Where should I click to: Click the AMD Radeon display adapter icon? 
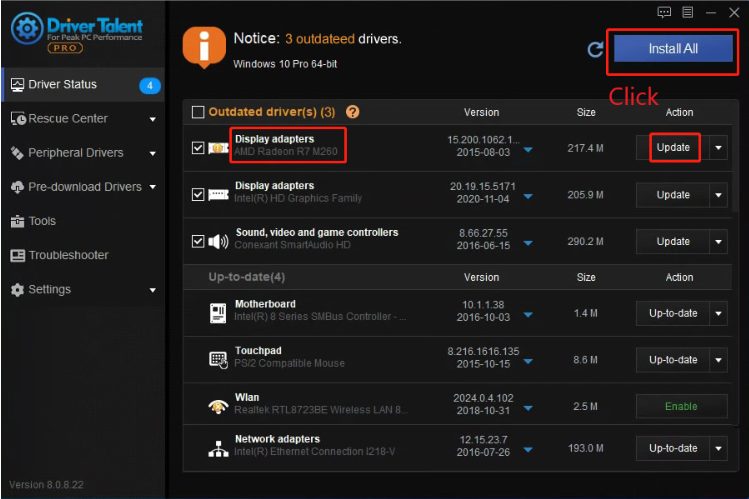[x=218, y=149]
